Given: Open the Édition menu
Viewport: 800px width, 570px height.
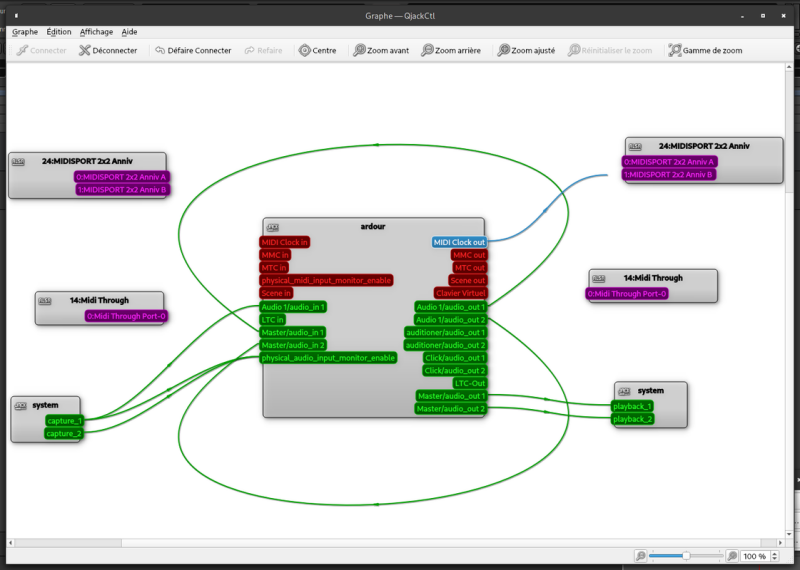Looking at the screenshot, I should (x=59, y=32).
